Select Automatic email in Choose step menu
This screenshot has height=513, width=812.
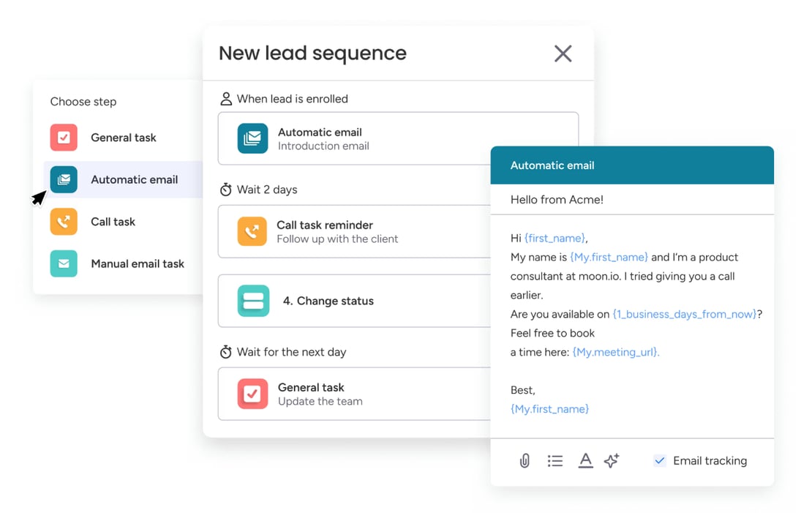[x=134, y=179]
